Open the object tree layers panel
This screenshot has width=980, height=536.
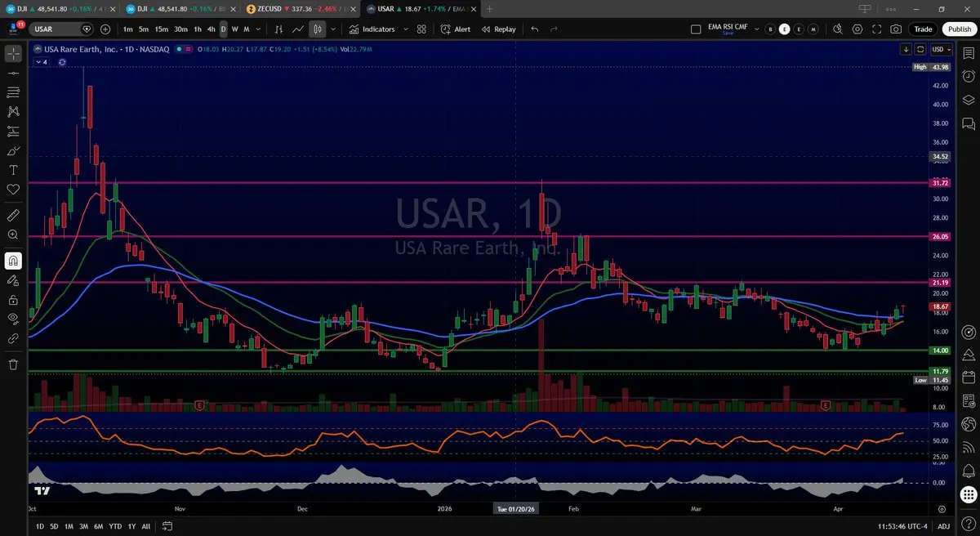(x=969, y=100)
